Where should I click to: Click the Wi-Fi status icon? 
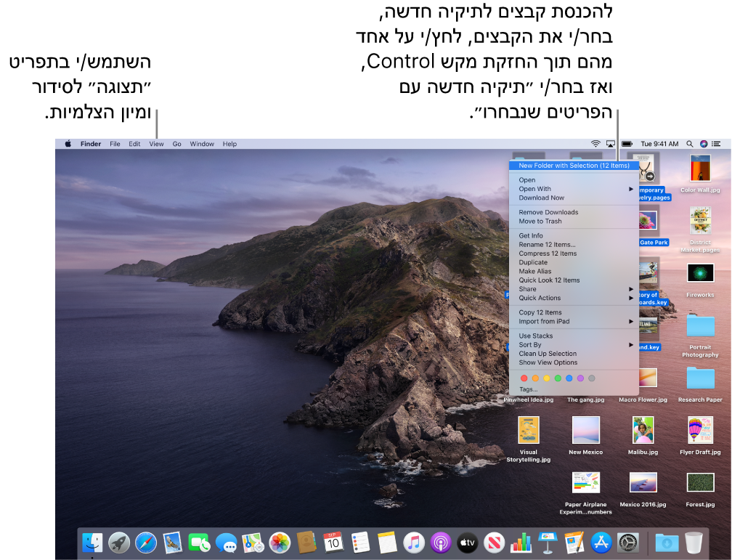click(x=595, y=144)
